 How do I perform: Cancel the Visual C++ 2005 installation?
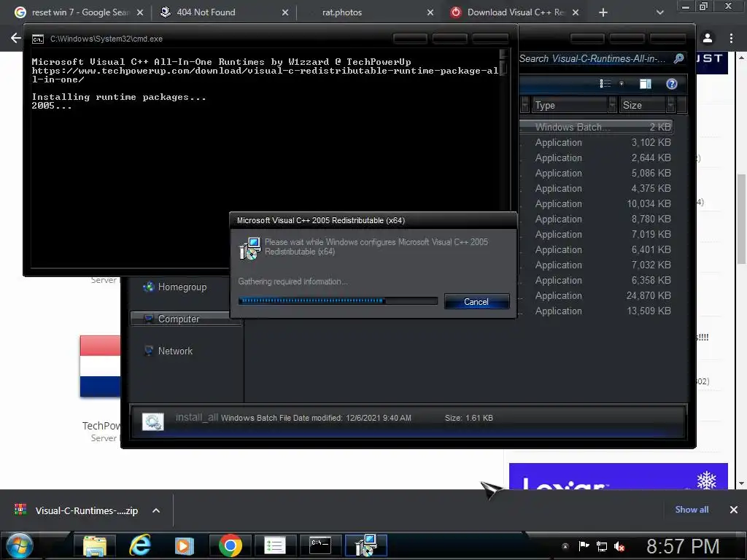[476, 301]
